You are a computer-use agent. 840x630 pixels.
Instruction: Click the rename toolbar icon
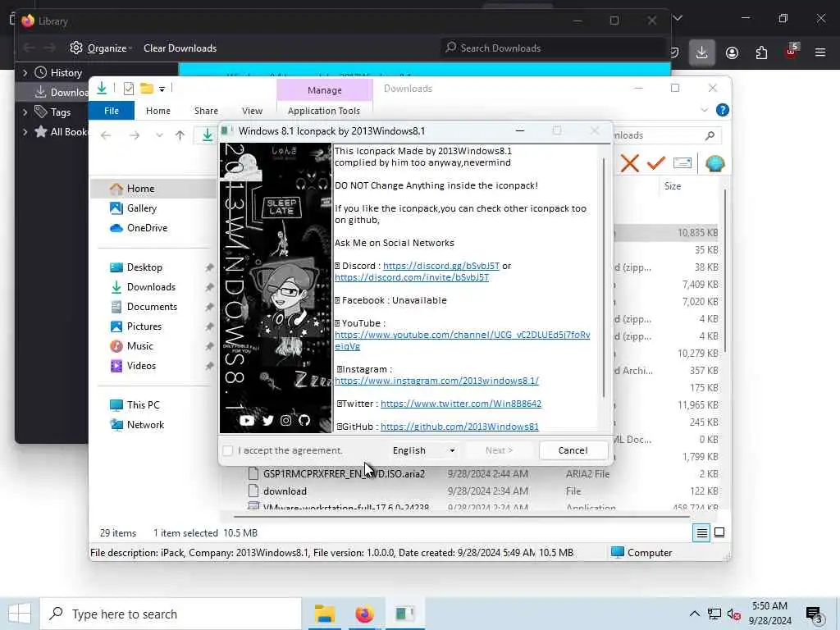682,163
